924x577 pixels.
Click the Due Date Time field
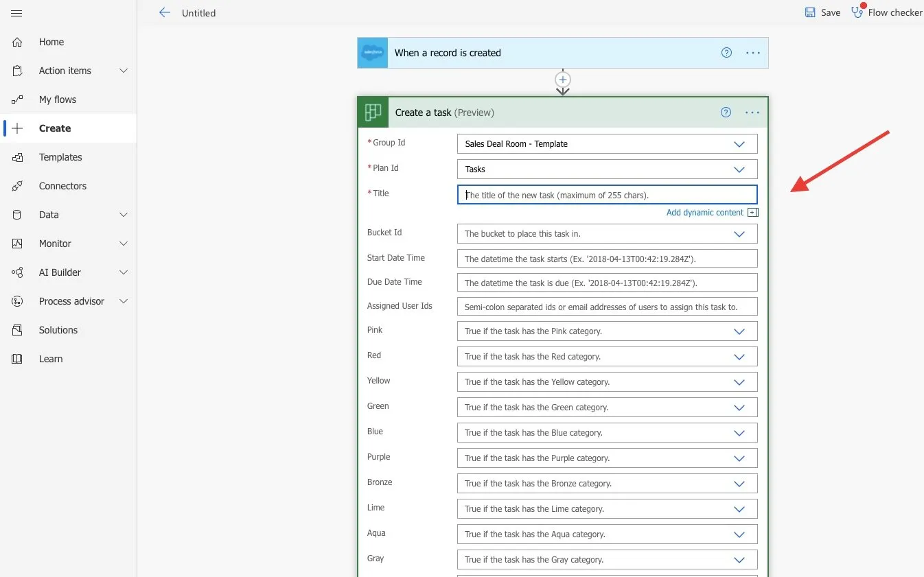pos(608,283)
